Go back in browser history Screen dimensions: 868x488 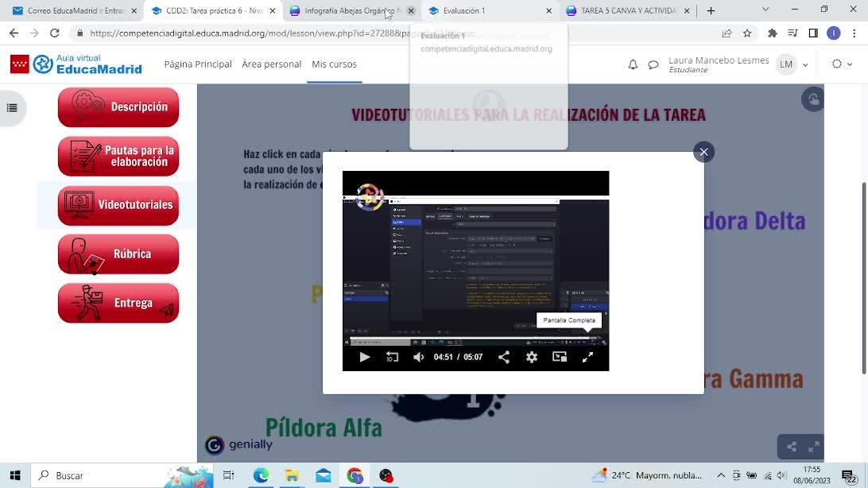click(14, 33)
